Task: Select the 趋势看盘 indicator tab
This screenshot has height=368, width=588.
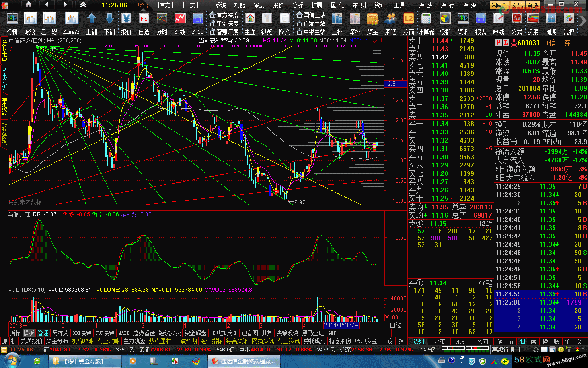Action: (144, 333)
